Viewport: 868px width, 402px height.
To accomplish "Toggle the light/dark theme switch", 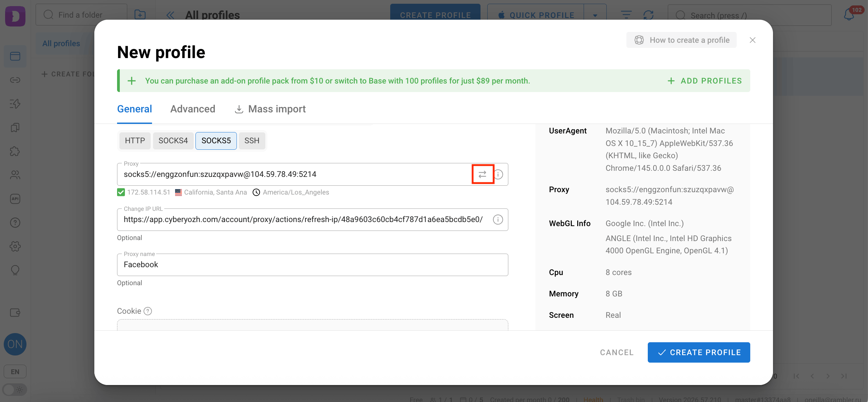I will click(14, 390).
